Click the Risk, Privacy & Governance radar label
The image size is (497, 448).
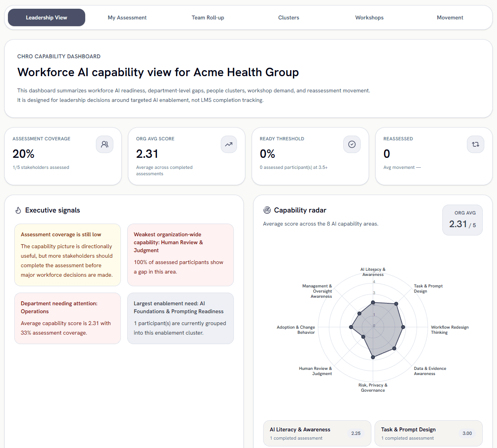(x=373, y=388)
